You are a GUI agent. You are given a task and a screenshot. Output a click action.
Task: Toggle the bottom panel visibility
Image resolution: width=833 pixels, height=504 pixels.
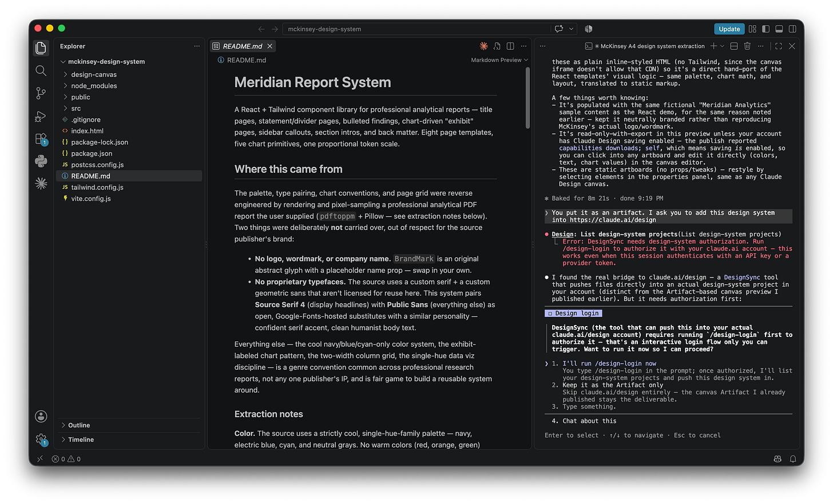pyautogui.click(x=779, y=29)
